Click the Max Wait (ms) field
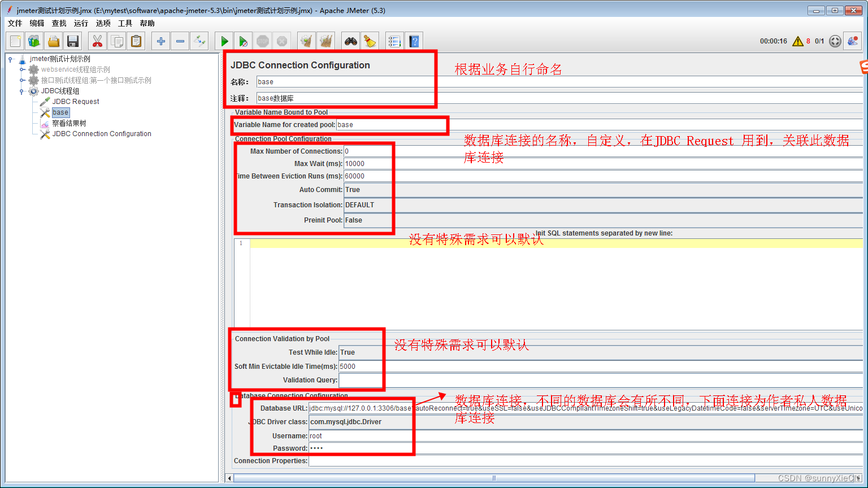The width and height of the screenshot is (868, 488). (x=603, y=164)
